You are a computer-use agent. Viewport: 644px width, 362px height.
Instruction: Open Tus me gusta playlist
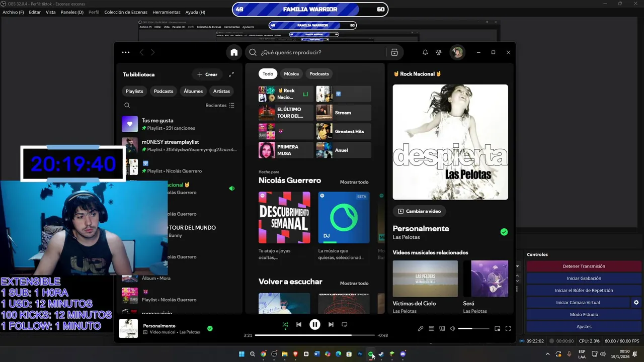tap(179, 124)
